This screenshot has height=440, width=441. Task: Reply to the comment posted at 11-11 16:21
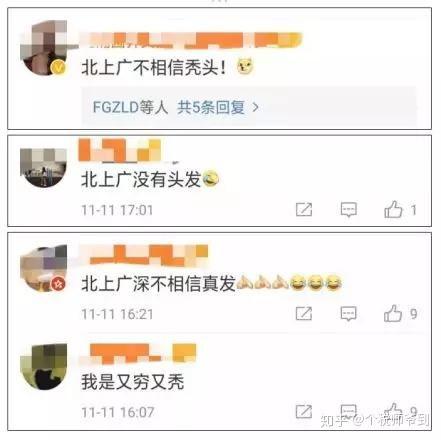349,314
